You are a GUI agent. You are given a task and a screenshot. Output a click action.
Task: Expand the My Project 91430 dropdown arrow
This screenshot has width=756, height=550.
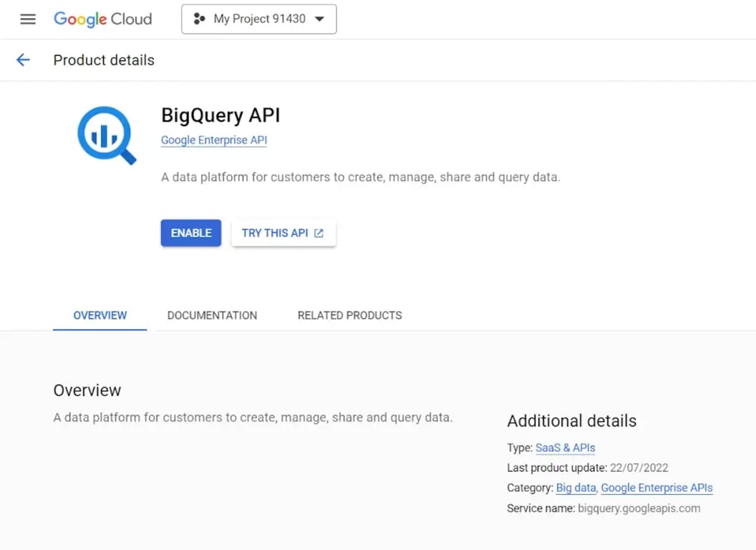319,19
